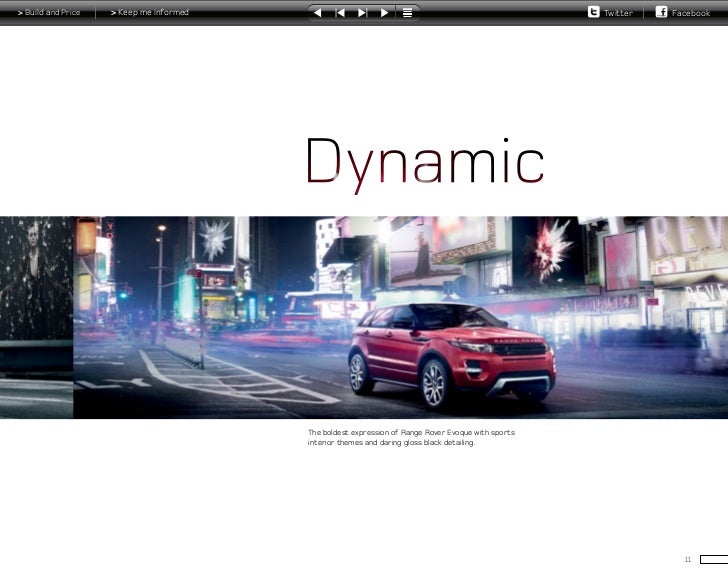The width and height of the screenshot is (728, 588).
Task: Open the Facebook text link
Action: pos(691,13)
